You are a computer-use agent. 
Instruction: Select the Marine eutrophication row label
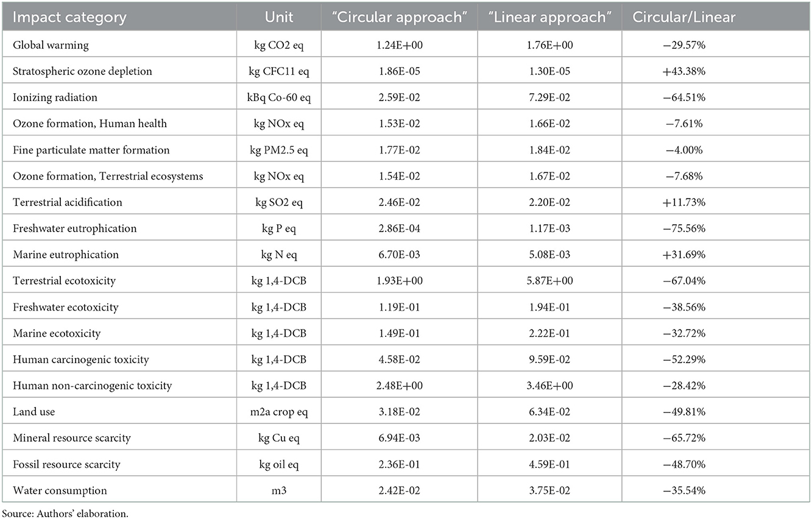(66, 255)
